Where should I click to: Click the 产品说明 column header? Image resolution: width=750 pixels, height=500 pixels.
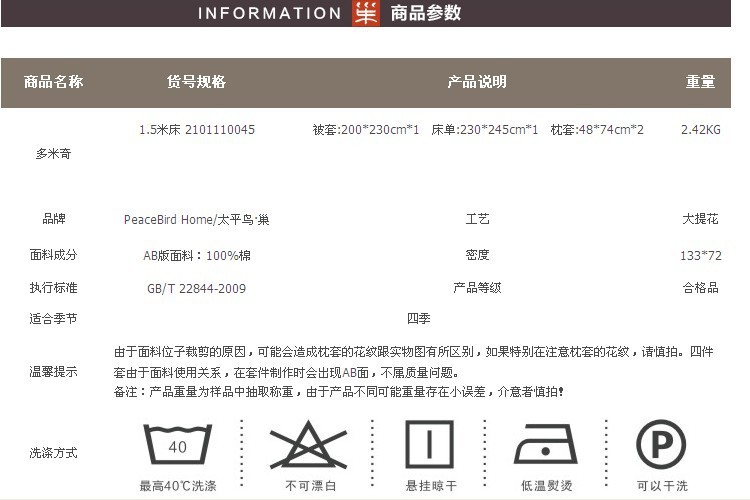click(476, 82)
